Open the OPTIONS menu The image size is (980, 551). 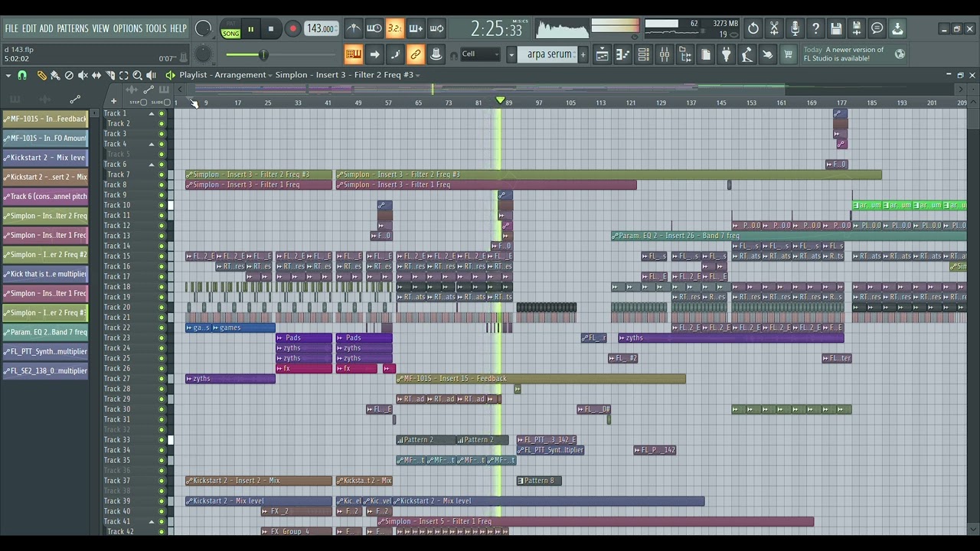click(x=128, y=28)
